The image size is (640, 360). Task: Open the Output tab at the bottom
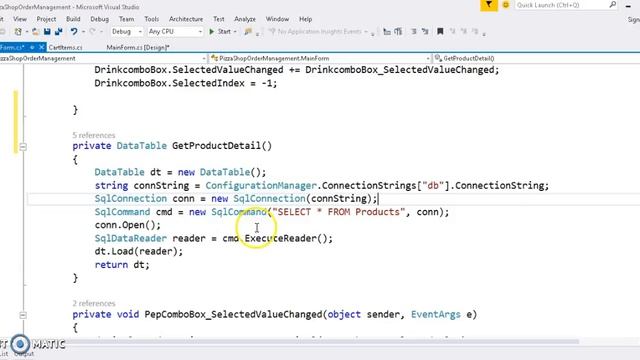[x=24, y=354]
